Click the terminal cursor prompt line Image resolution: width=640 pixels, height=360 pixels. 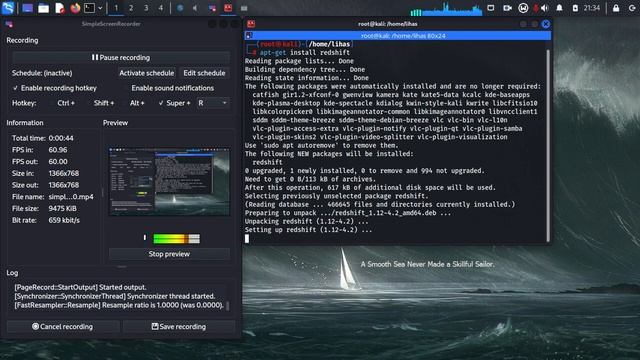click(x=247, y=238)
